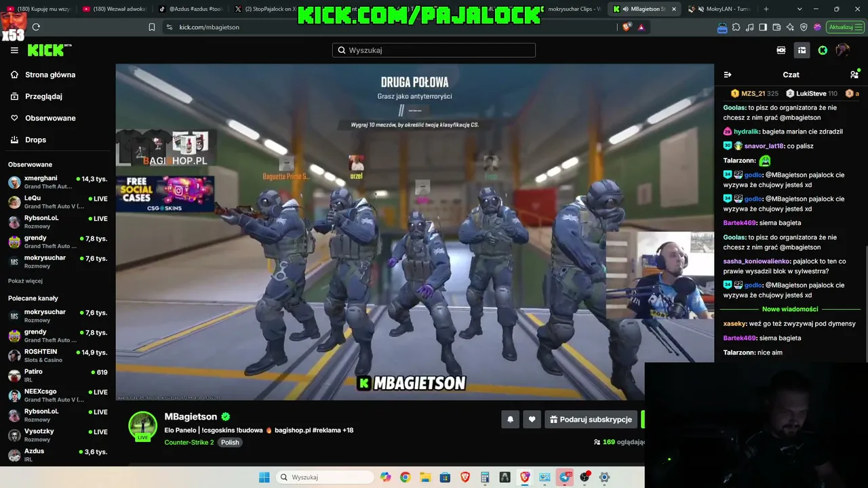This screenshot has height=488, width=868.
Task: Go to Kick home via logo
Action: [49, 50]
